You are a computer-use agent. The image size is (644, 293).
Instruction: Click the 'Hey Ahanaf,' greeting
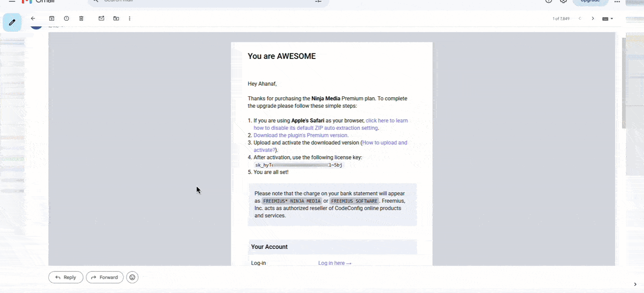pyautogui.click(x=262, y=84)
